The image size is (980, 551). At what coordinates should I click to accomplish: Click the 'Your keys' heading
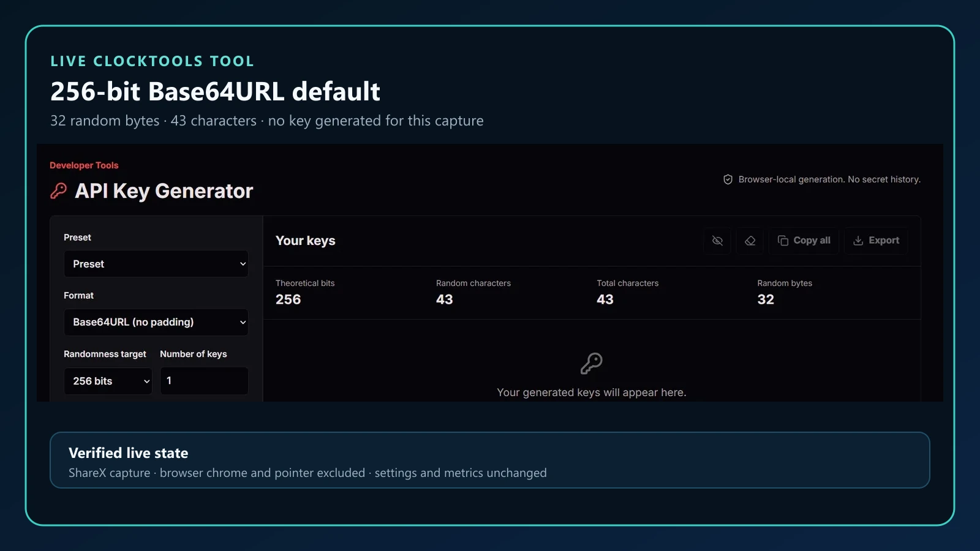click(x=306, y=241)
